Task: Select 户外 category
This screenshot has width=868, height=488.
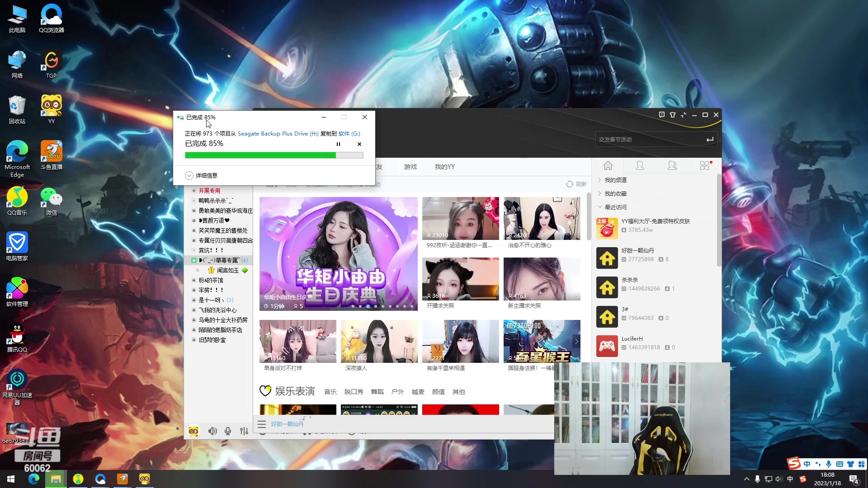Action: (x=398, y=392)
